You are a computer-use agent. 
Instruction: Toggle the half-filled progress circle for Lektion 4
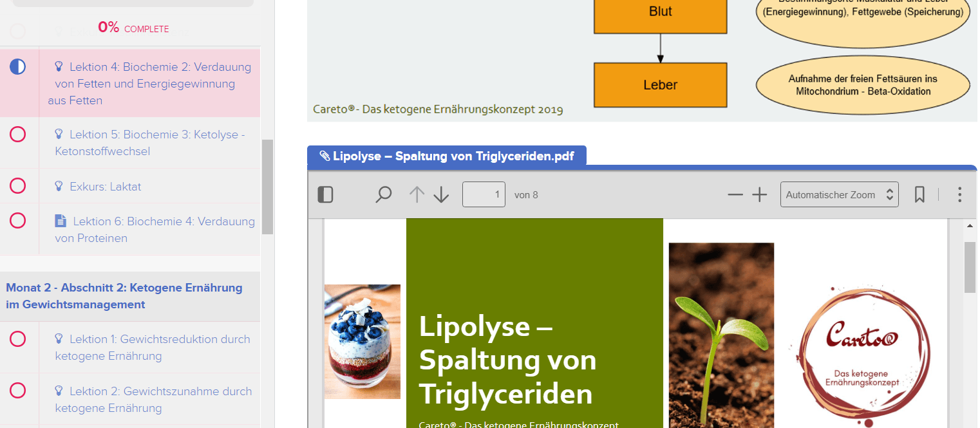coord(18,66)
